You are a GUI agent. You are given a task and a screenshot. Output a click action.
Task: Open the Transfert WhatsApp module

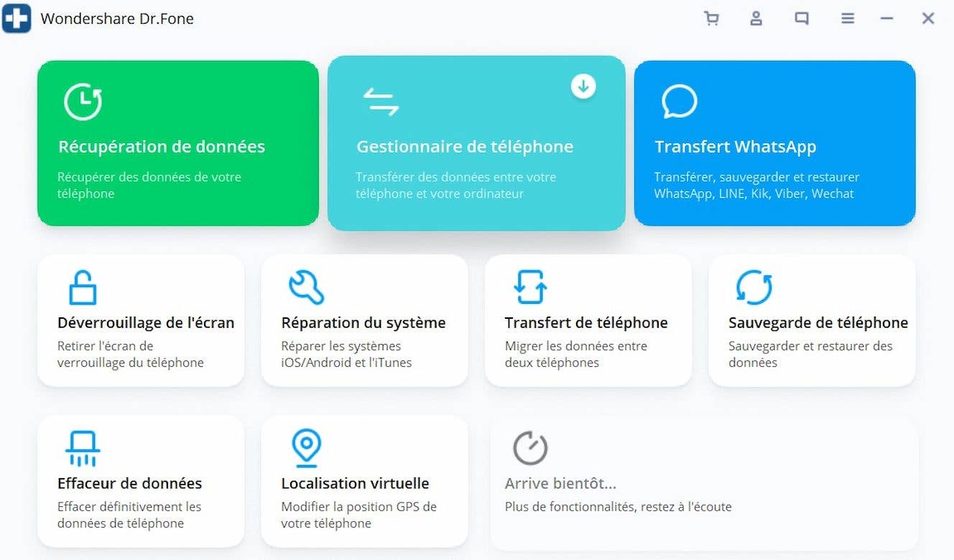click(774, 144)
